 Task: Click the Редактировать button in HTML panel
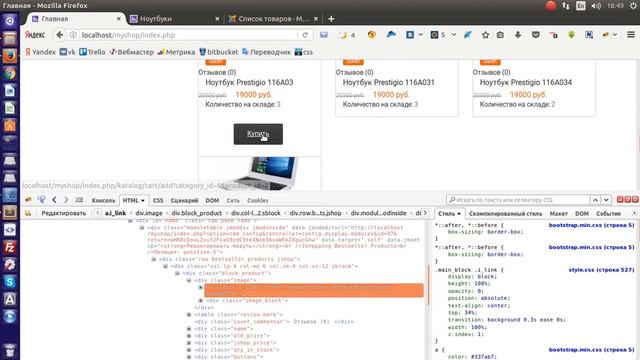pos(64,213)
